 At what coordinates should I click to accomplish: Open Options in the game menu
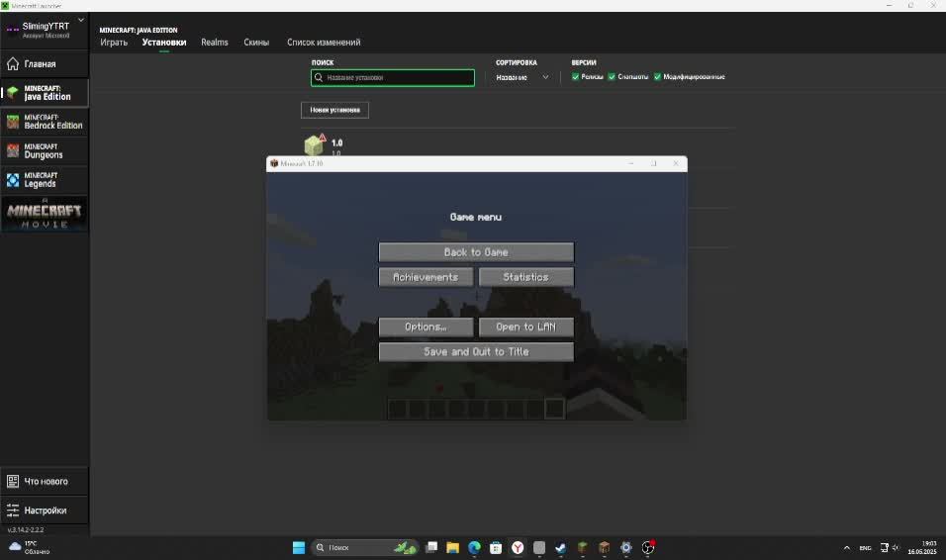click(426, 327)
